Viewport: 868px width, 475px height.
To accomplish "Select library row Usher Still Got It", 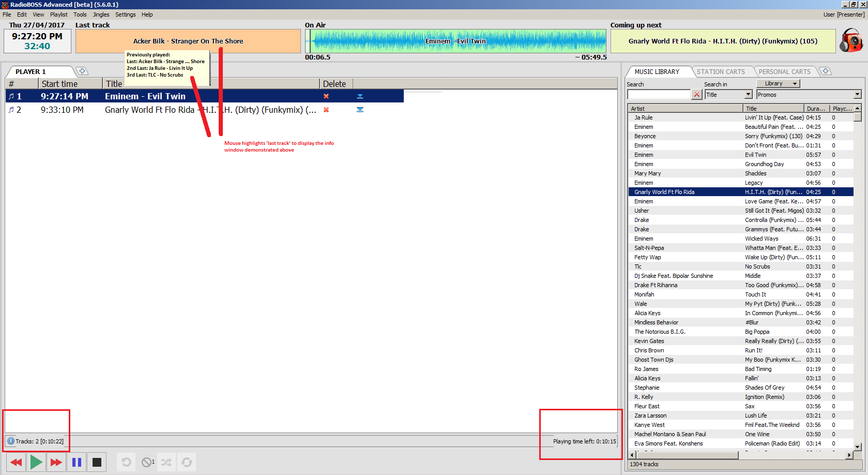I will coord(741,211).
